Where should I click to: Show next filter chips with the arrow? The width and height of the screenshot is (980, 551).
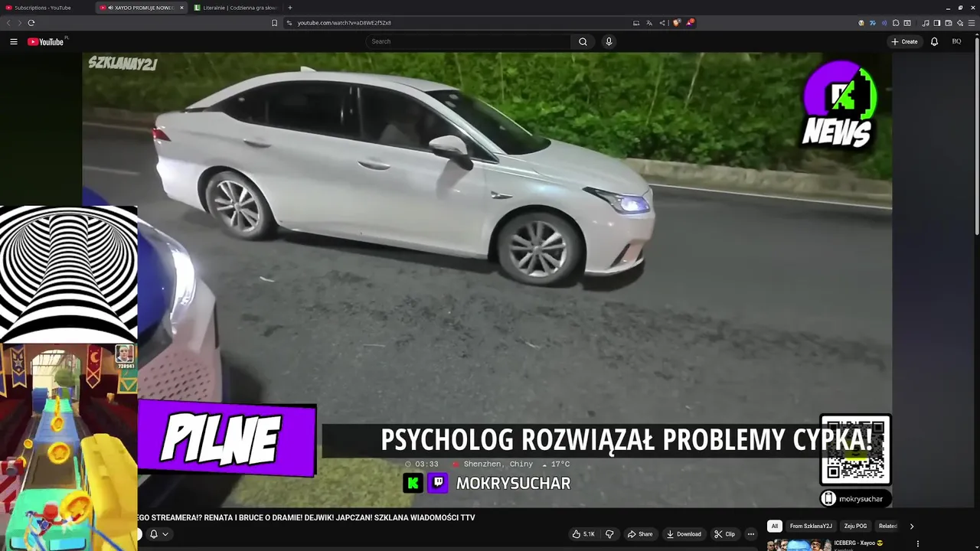click(x=911, y=526)
